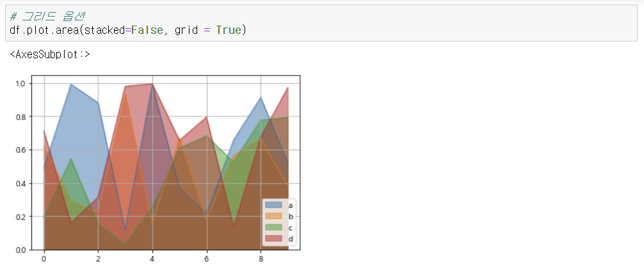This screenshot has height=275, width=644.
Task: Click the y-axis tick label 0.6
Action: click(x=20, y=150)
